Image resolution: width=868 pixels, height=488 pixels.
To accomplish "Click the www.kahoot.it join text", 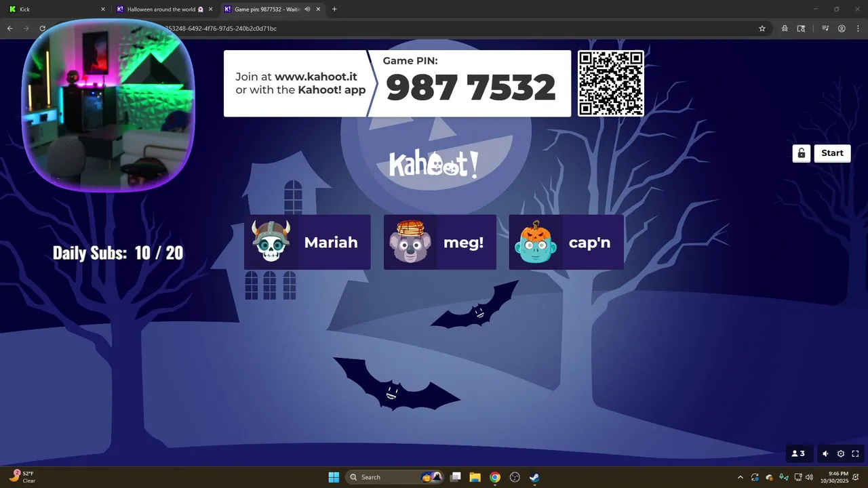I will (315, 77).
